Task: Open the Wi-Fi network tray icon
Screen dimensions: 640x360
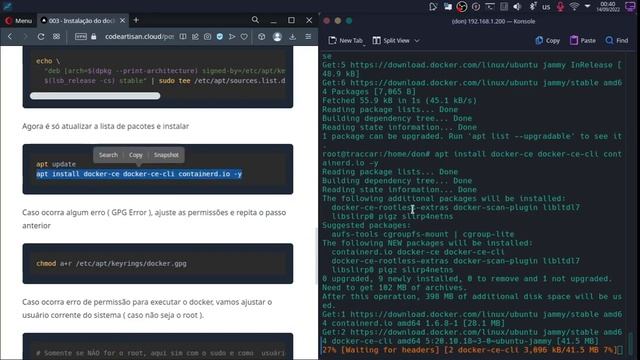Action: pyautogui.click(x=574, y=7)
